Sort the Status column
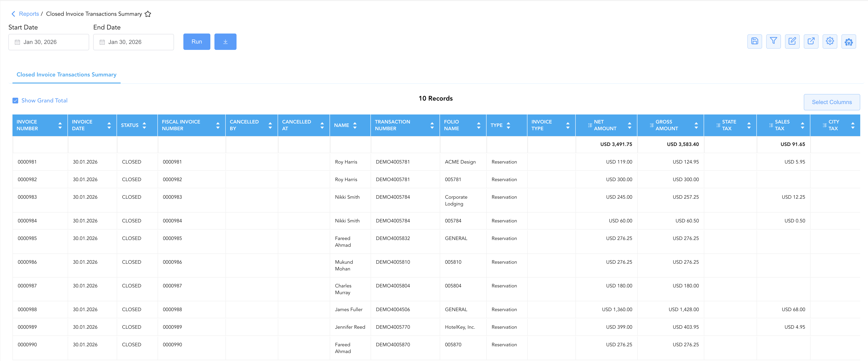 click(144, 125)
